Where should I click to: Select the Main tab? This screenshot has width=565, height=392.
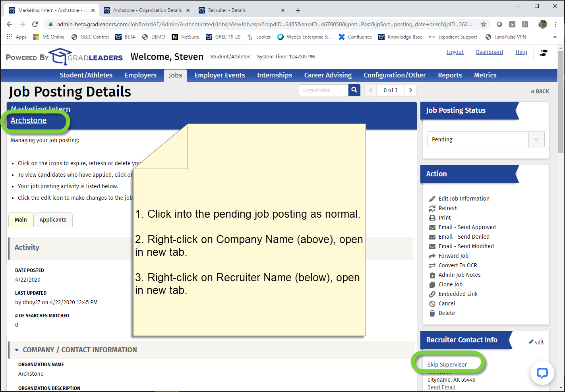[21, 220]
